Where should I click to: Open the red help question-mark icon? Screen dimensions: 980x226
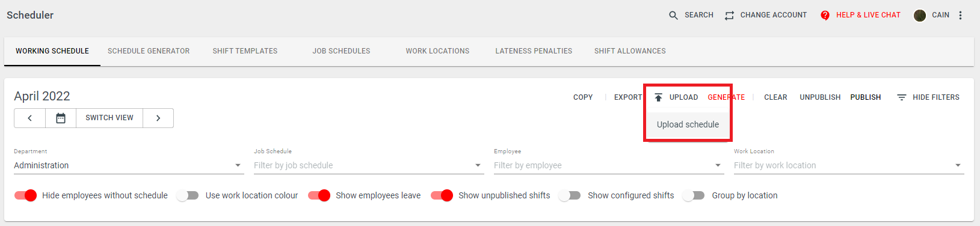tap(825, 15)
